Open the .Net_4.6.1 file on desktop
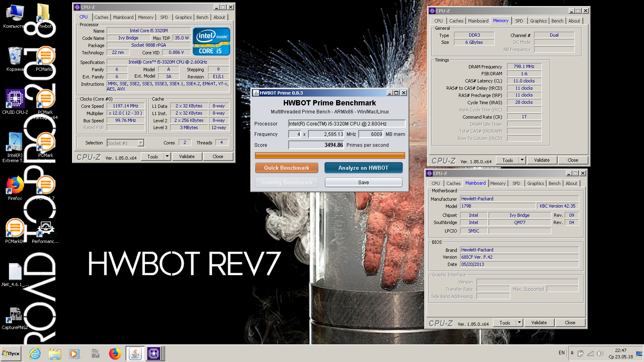Screen dimensions: 644x362 coord(15,274)
